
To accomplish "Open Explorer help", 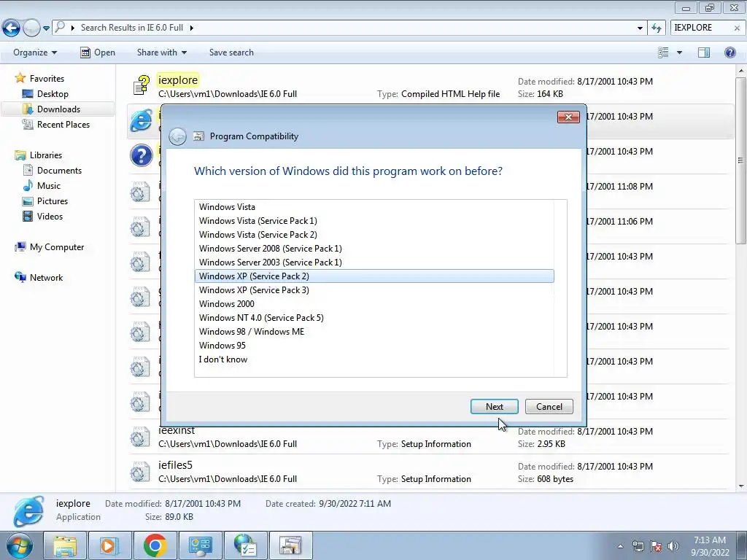I will pos(729,52).
